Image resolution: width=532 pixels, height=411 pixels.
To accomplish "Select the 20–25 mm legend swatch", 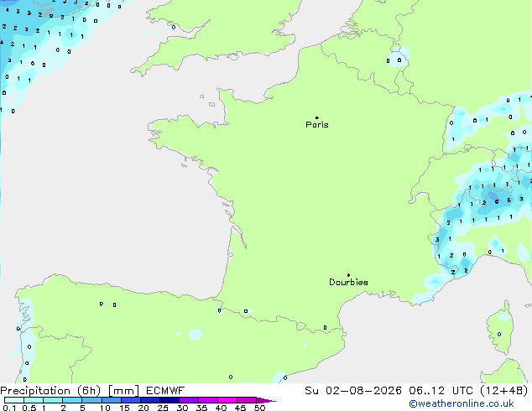I will (149, 400).
